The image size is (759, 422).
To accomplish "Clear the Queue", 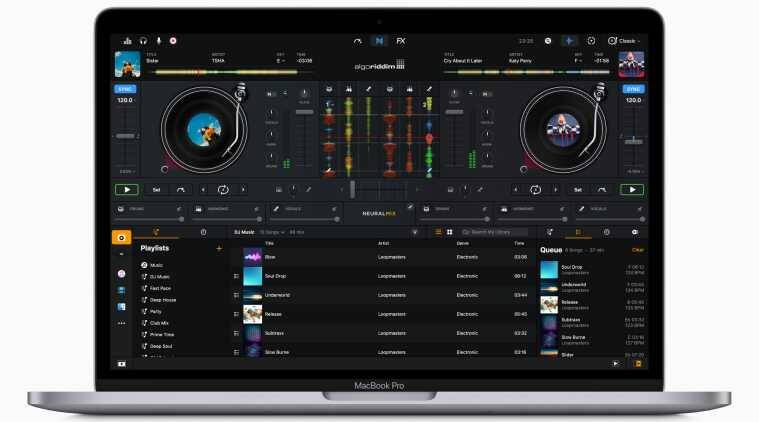I will pos(638,250).
